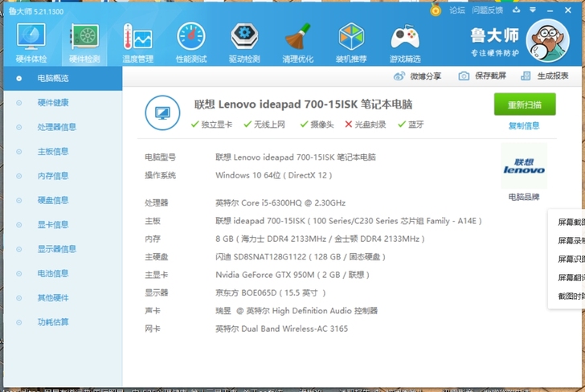Click 生成报表 to generate report

click(x=544, y=76)
